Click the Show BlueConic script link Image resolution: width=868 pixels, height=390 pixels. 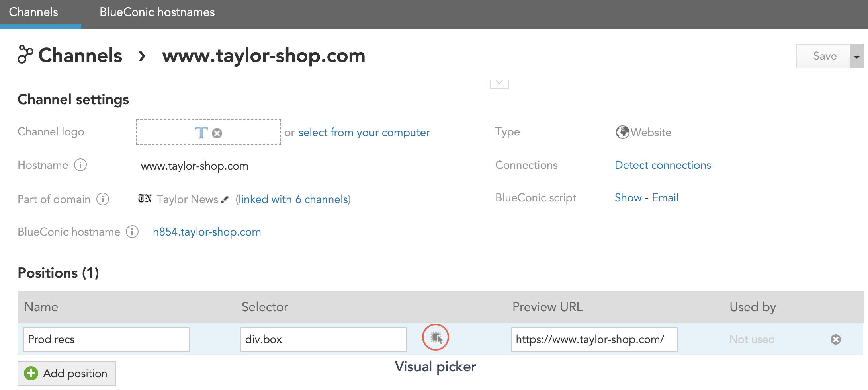tap(628, 198)
